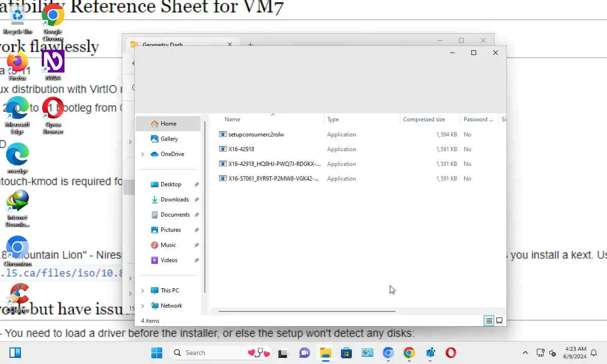Open the msedge desktop icon
This screenshot has width=607, height=364.
click(x=18, y=158)
